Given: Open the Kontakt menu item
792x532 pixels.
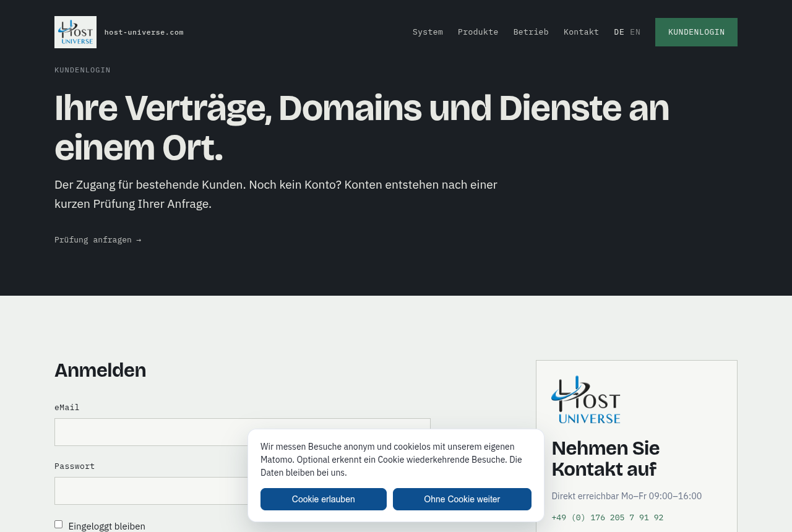Looking at the screenshot, I should (581, 32).
